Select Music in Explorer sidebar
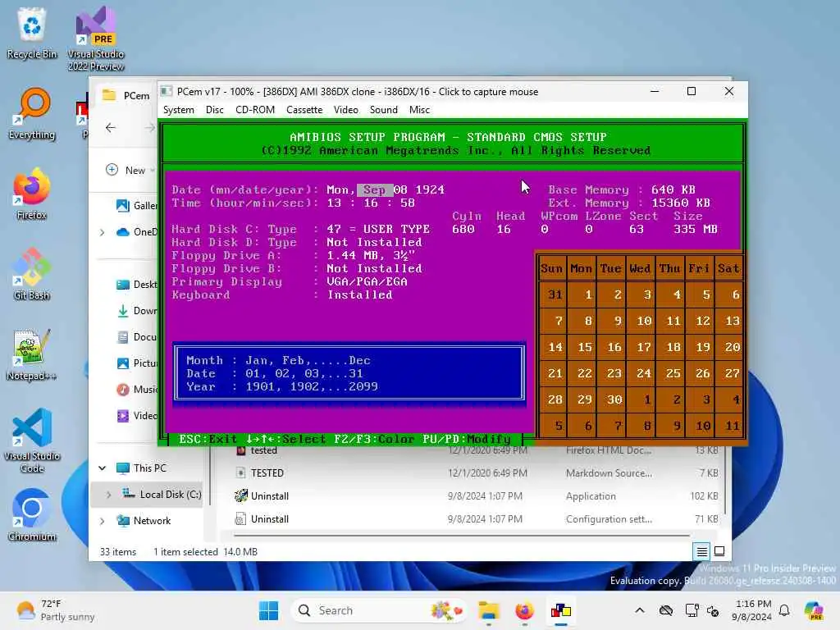Viewport: 840px width, 630px height. 136,390
